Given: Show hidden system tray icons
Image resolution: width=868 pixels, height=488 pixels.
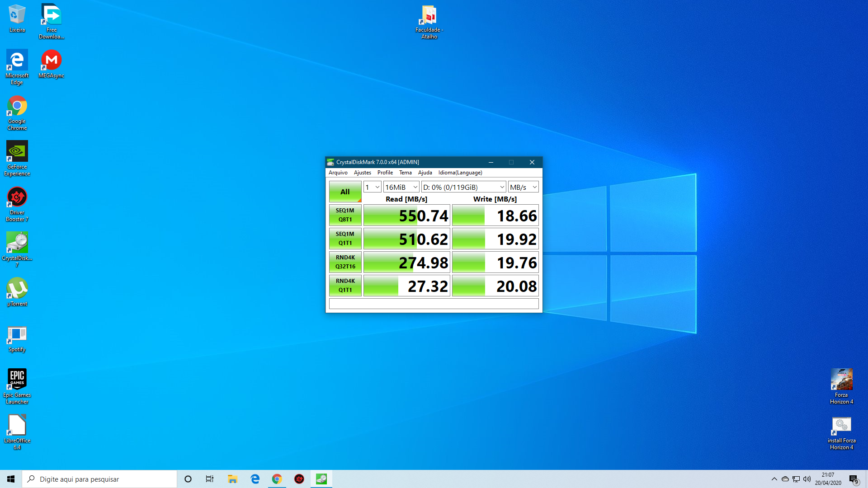Looking at the screenshot, I should point(774,479).
